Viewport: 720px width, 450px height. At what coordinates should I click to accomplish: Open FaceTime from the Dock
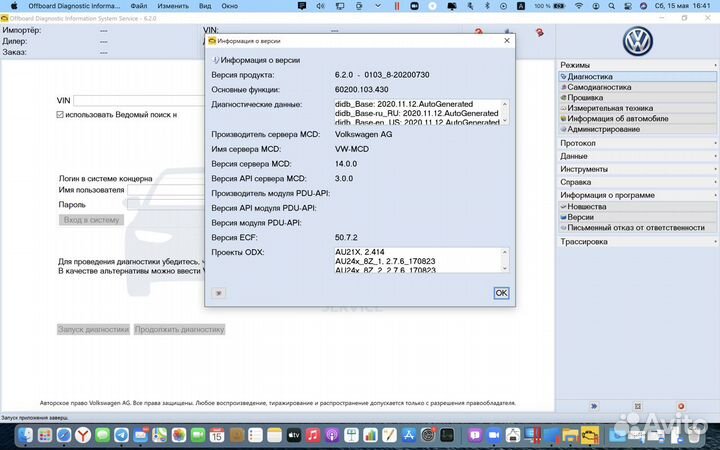pos(198,434)
